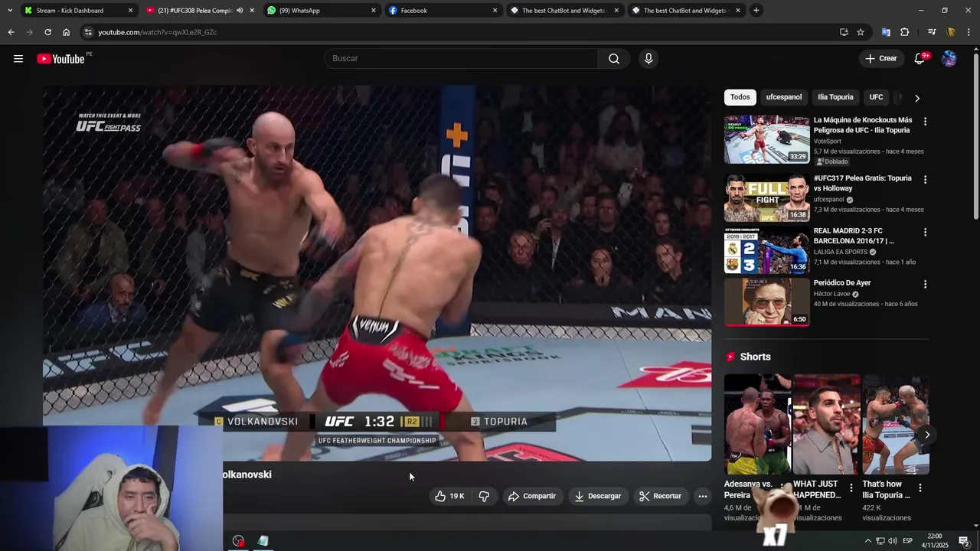This screenshot has height=551, width=980.
Task: Open the YouTube notifications bell
Action: tap(920, 59)
